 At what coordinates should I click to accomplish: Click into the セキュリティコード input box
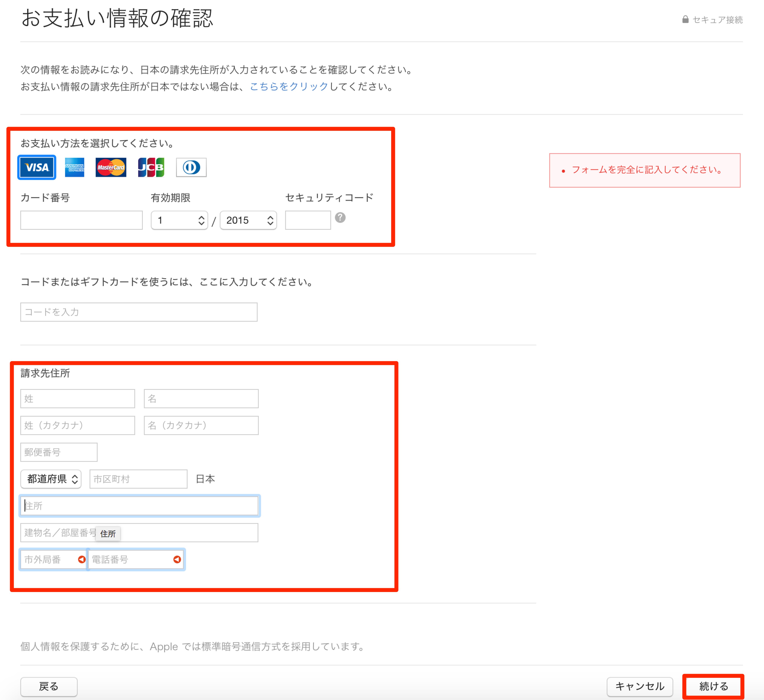308,220
